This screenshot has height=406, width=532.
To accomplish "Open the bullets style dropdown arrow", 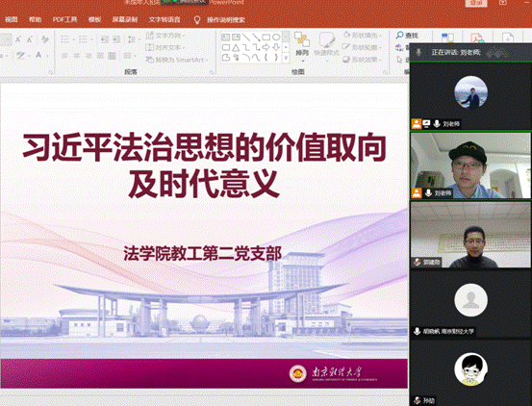I will point(74,39).
